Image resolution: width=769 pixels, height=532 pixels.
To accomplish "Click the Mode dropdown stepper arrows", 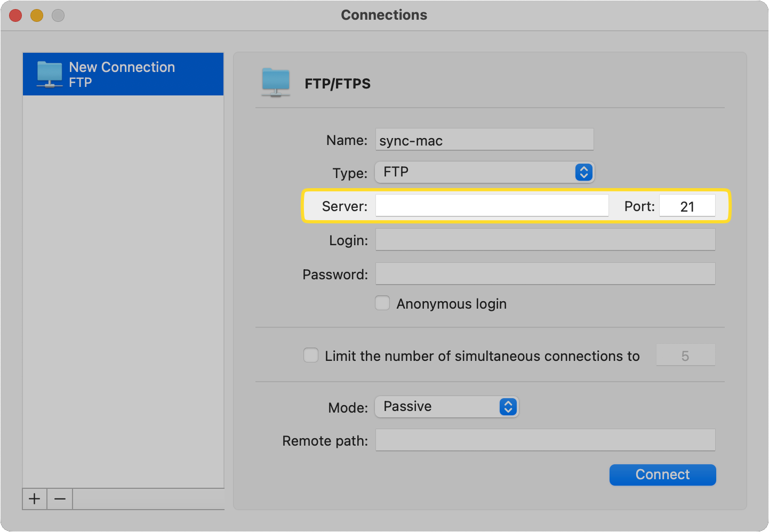I will click(x=508, y=407).
